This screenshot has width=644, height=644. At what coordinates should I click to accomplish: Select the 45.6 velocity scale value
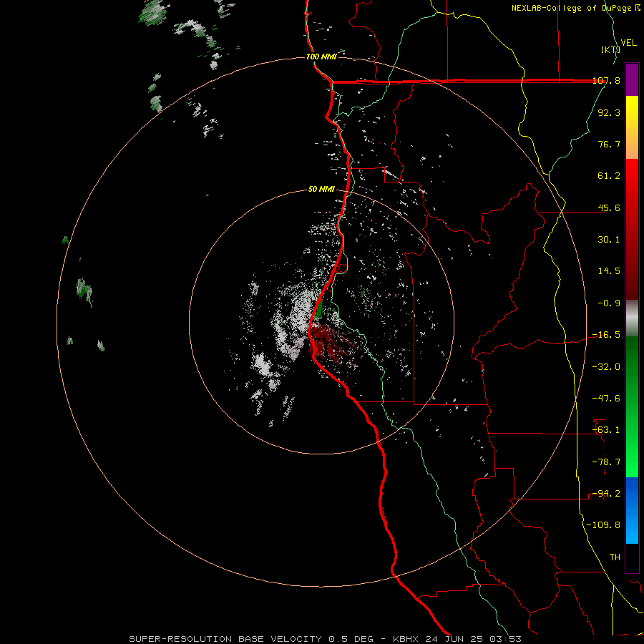pos(609,208)
